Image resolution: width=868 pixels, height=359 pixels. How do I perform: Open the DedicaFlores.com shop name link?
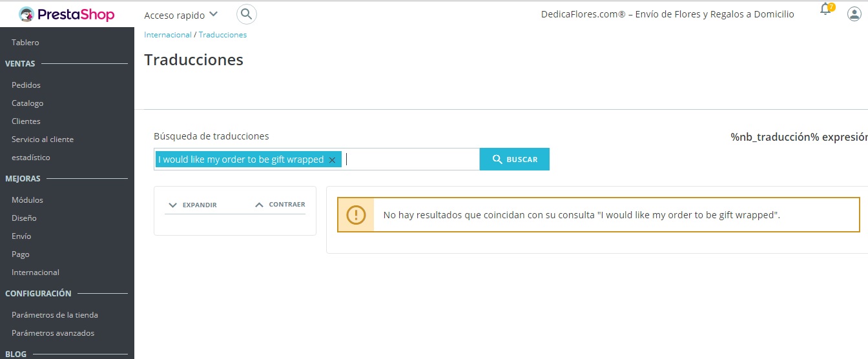pyautogui.click(x=668, y=14)
